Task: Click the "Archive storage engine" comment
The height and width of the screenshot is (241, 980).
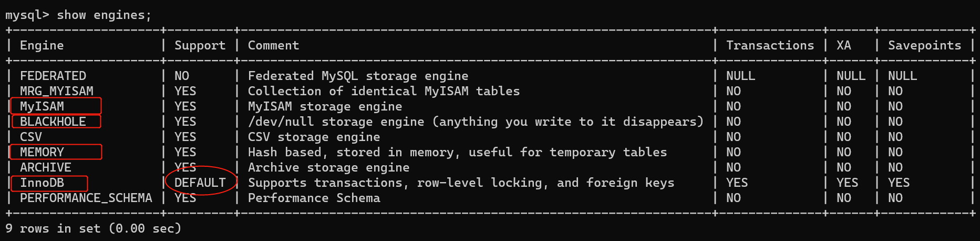Action: coord(328,167)
